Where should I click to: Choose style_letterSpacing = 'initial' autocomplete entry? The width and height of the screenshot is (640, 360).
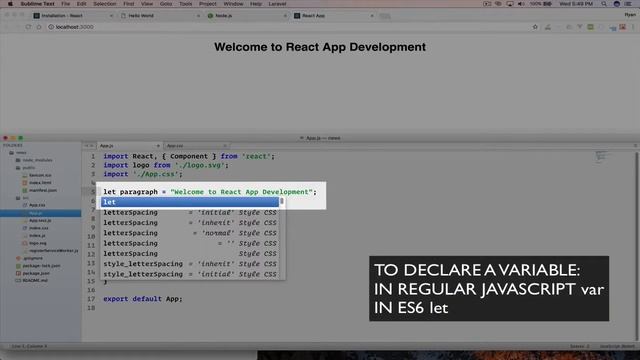click(190, 274)
